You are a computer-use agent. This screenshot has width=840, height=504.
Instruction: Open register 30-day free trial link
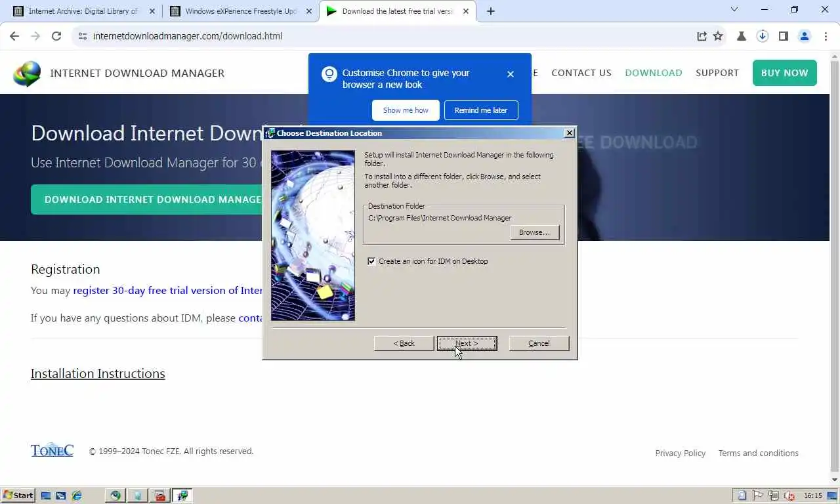click(x=167, y=291)
